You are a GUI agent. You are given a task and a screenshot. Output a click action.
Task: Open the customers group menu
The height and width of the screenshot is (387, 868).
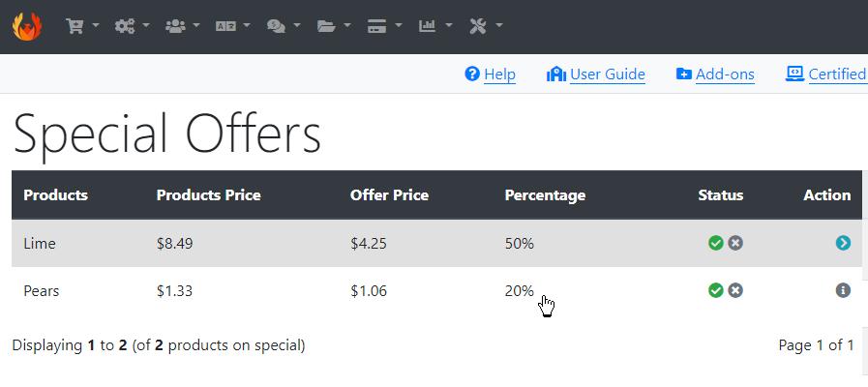click(x=182, y=26)
